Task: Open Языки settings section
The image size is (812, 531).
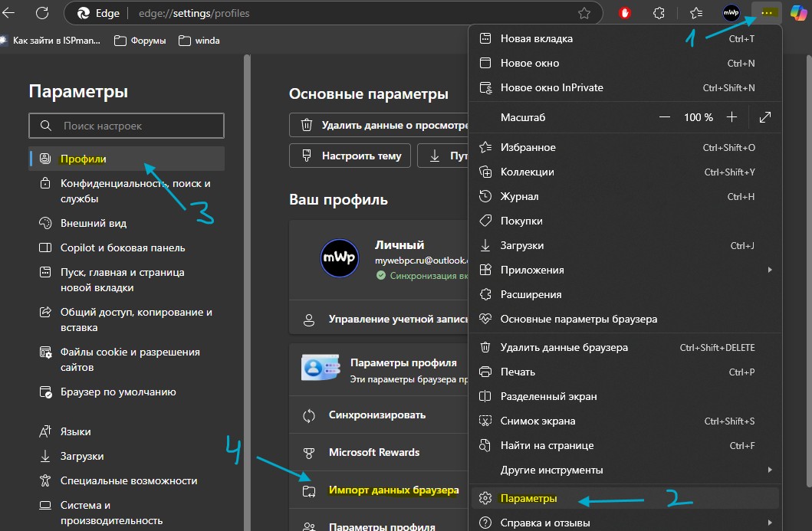Action: (127, 431)
